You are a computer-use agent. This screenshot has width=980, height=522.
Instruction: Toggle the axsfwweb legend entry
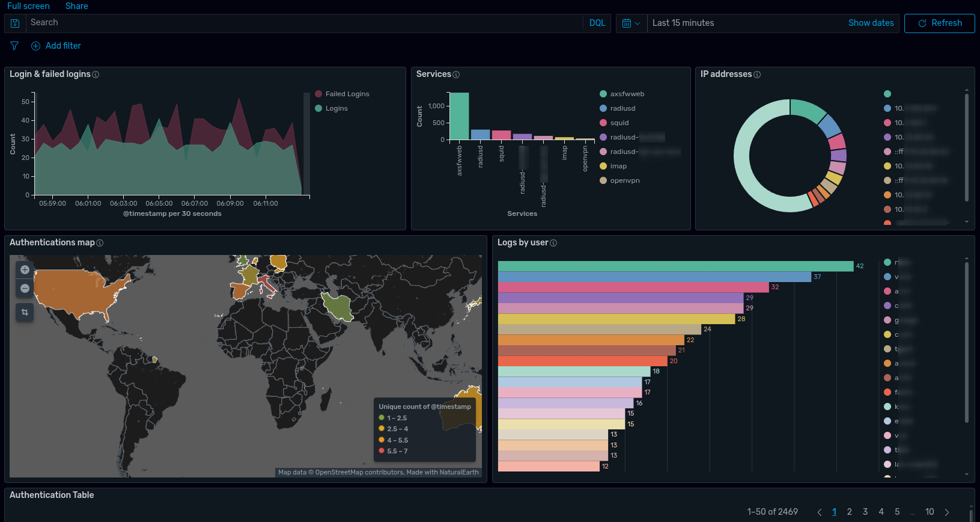point(622,94)
